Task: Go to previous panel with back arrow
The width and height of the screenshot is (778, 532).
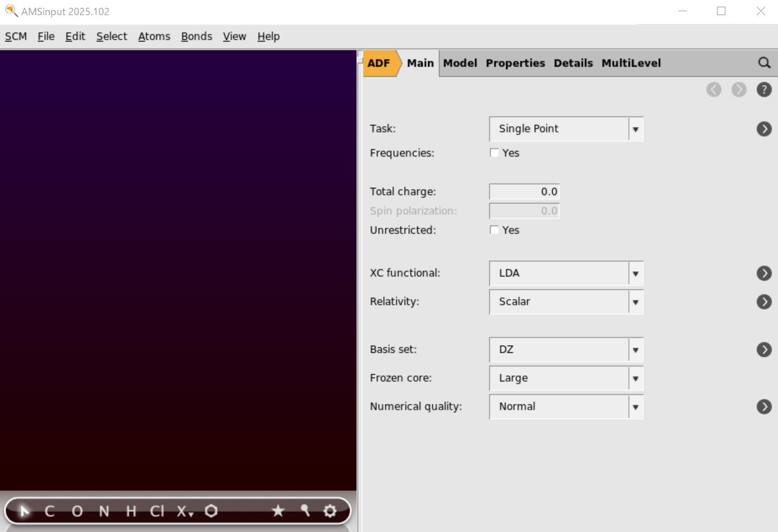Action: 714,90
